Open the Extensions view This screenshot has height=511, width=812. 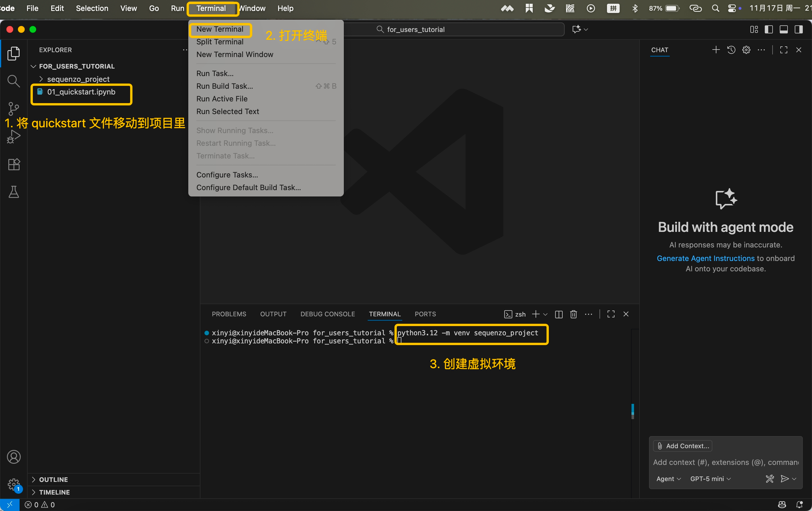coord(14,164)
